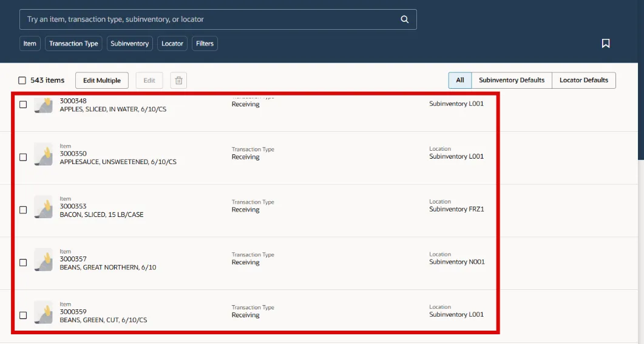Click item image for BACON, SLICED
The image size is (644, 344).
(x=43, y=207)
